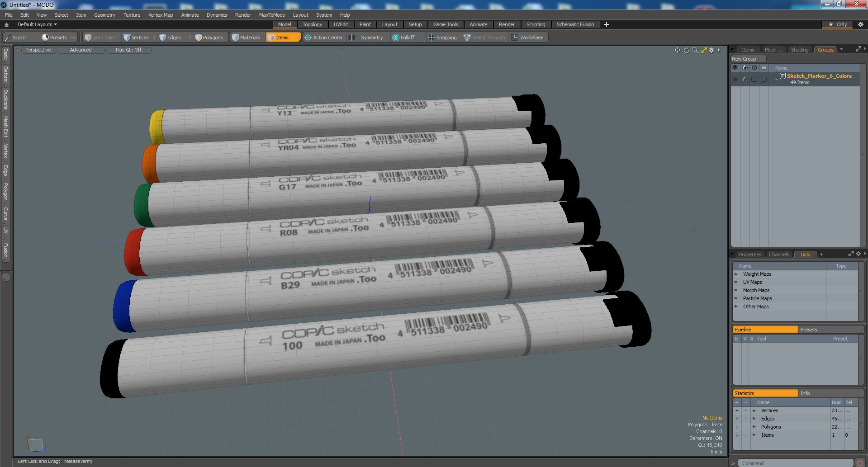Maximize the 3D viewport with expand icon
This screenshot has height=467, width=868.
point(704,50)
